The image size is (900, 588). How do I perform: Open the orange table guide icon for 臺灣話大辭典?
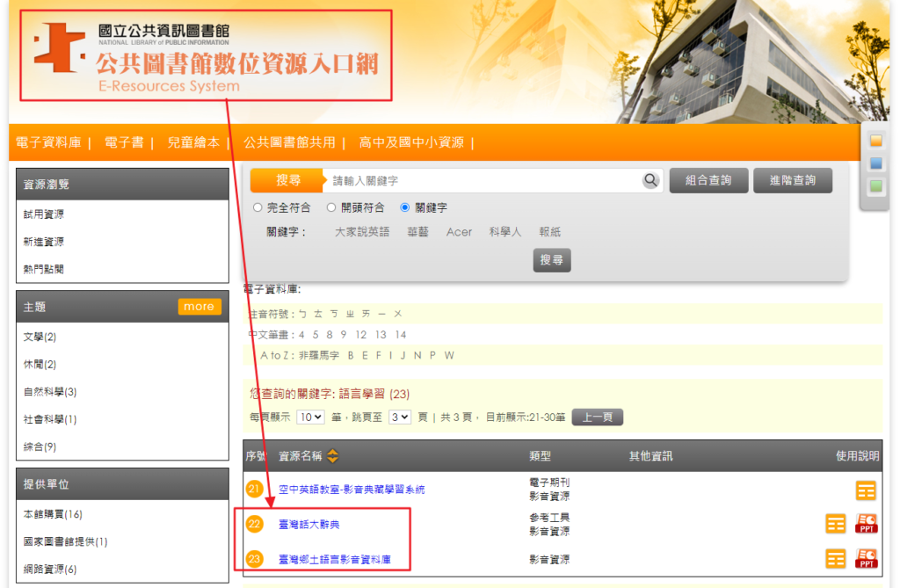coord(836,524)
